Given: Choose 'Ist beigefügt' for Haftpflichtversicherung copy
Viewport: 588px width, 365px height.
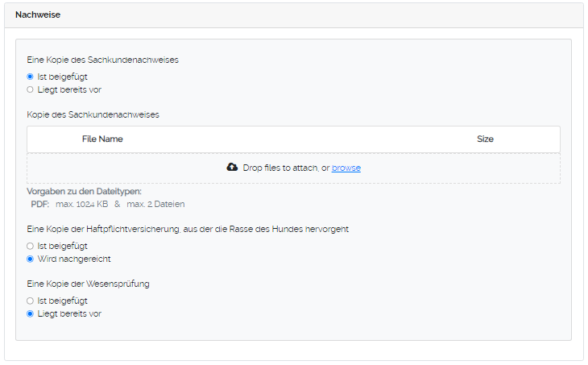Looking at the screenshot, I should click(30, 246).
